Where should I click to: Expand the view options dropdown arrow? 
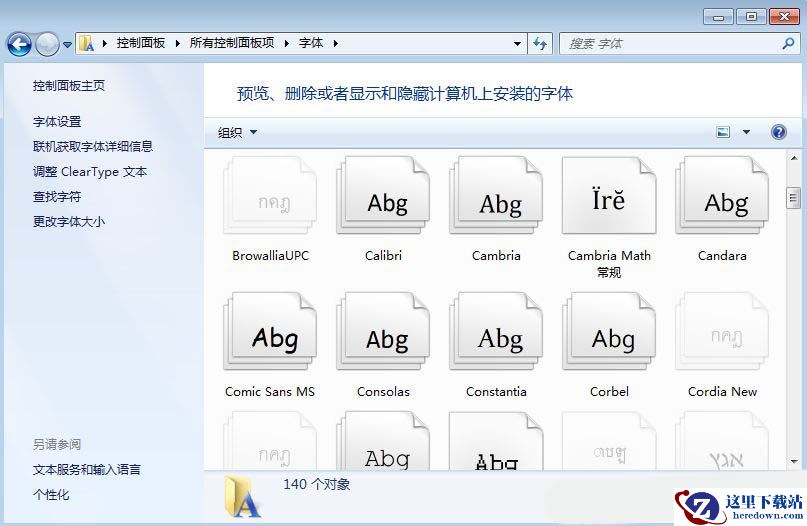(x=746, y=133)
